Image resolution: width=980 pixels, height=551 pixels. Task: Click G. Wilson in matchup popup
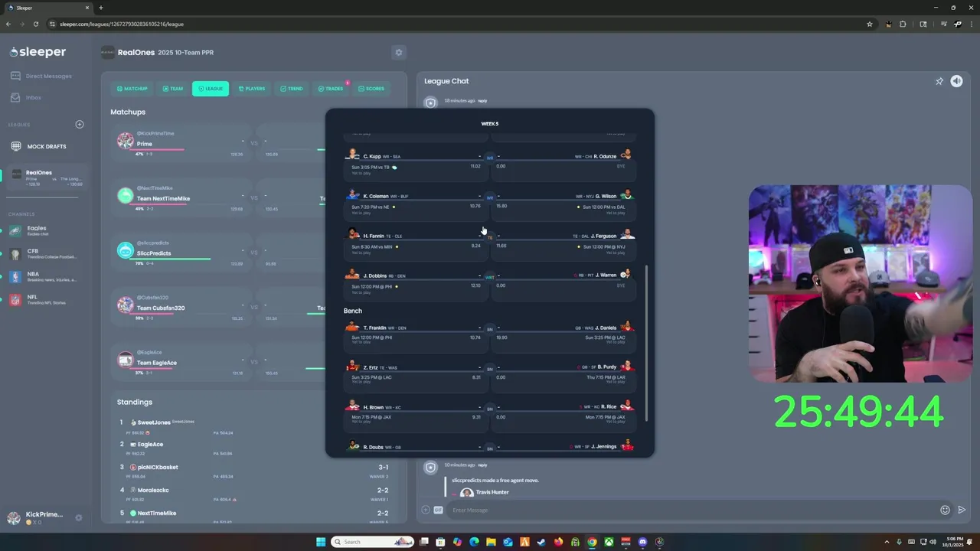[x=606, y=196]
